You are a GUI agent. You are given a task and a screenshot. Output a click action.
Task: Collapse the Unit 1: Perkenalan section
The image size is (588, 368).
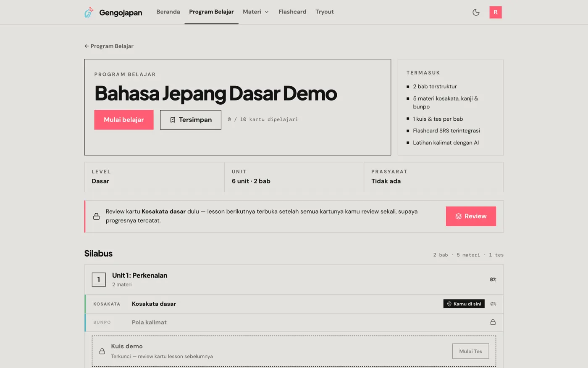point(294,280)
